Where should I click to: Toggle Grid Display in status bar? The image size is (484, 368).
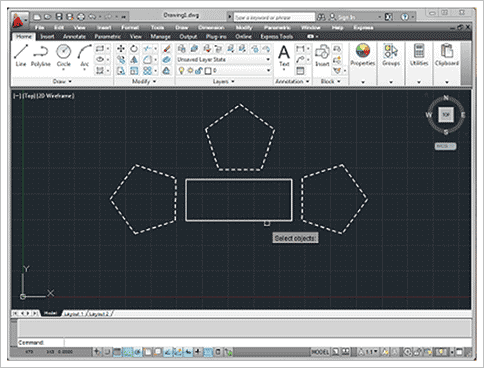click(x=117, y=352)
